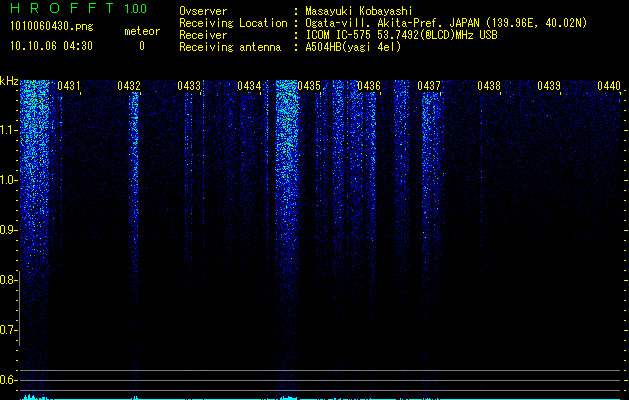Click the meteor count value 0
Viewport: 629px width, 400px height.
pos(142,46)
